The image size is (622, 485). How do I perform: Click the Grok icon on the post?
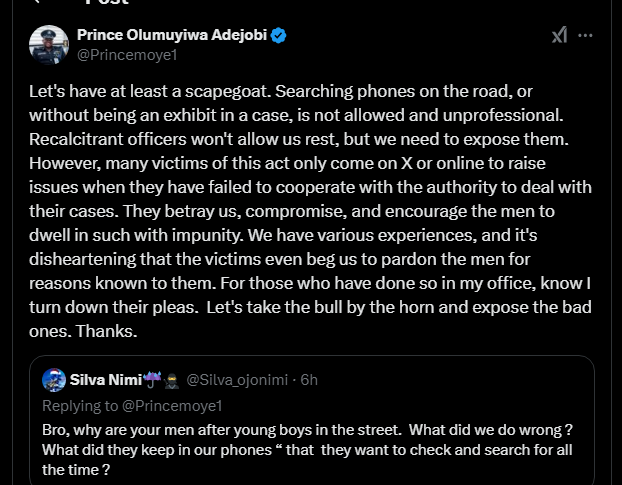coord(559,36)
